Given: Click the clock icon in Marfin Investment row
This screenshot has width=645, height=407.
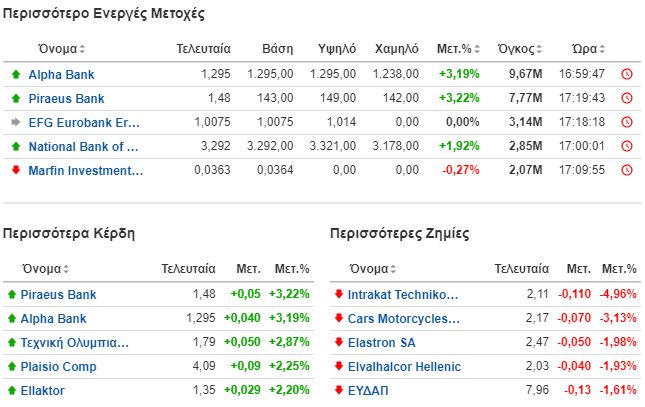Looking at the screenshot, I should pyautogui.click(x=627, y=170).
